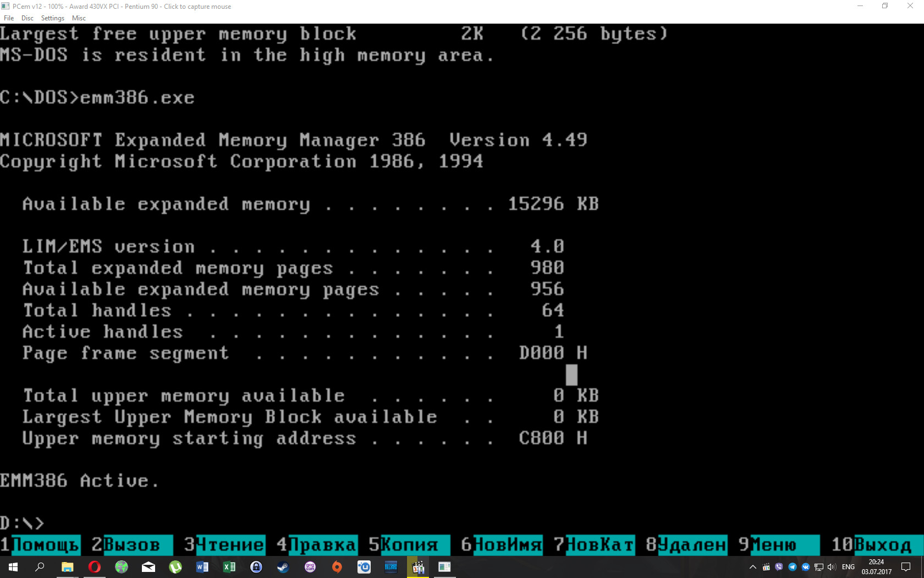The image size is (924, 578).
Task: Launch Microsoft Excel from the taskbar
Action: [x=229, y=567]
